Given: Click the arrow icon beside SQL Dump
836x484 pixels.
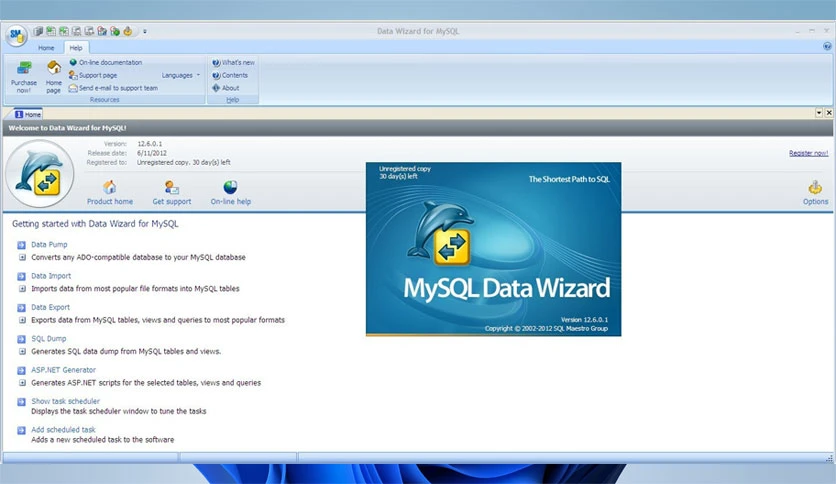Looking at the screenshot, I should coord(21,340).
